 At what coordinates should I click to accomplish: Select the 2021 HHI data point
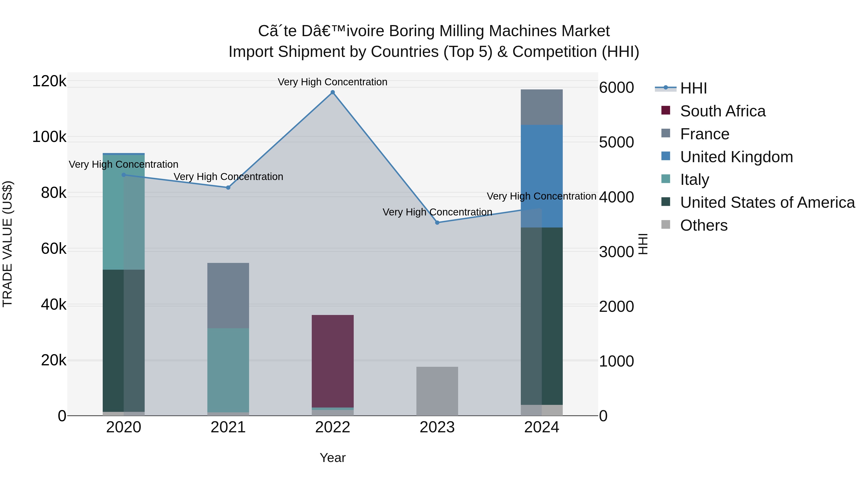click(x=228, y=187)
